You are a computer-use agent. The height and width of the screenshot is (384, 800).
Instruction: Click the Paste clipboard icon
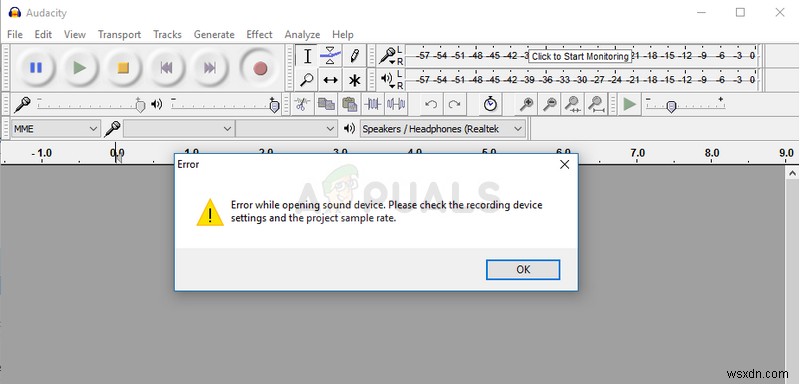click(x=349, y=105)
